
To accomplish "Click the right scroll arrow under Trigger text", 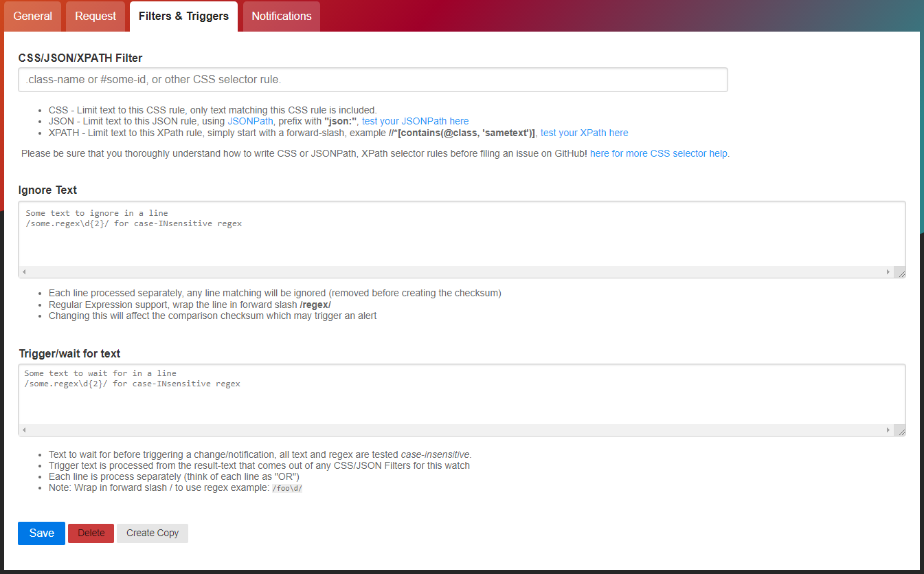I will 887,430.
